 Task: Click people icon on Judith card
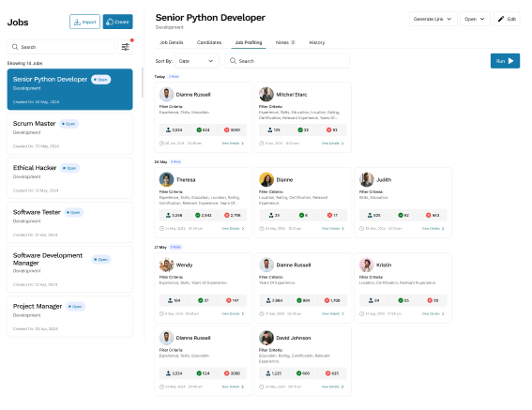click(370, 215)
